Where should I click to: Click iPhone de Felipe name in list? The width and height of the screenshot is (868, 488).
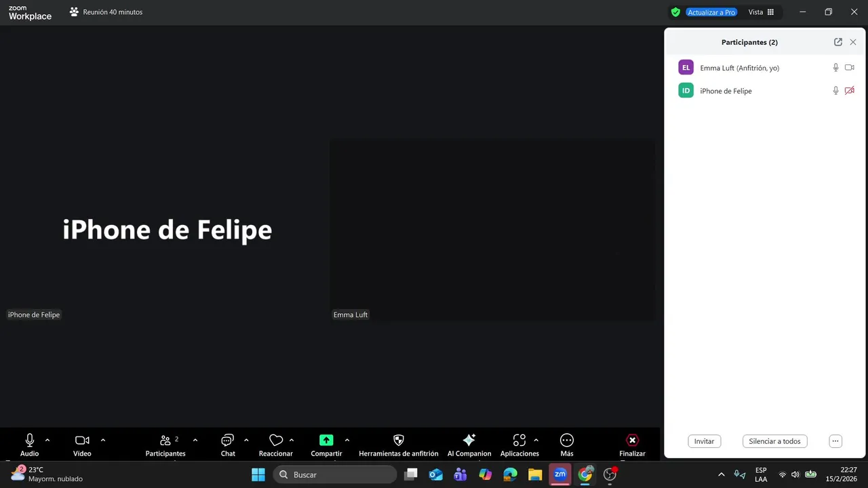[x=726, y=91]
